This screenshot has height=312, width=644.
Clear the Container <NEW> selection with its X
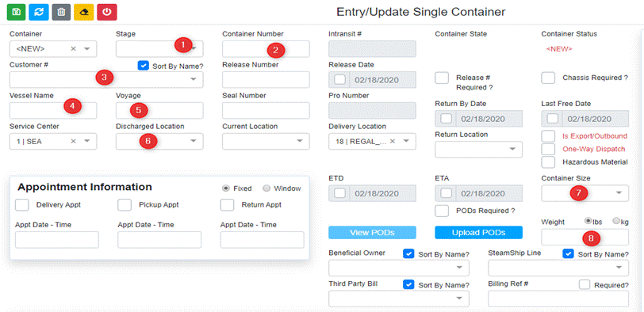[73, 49]
